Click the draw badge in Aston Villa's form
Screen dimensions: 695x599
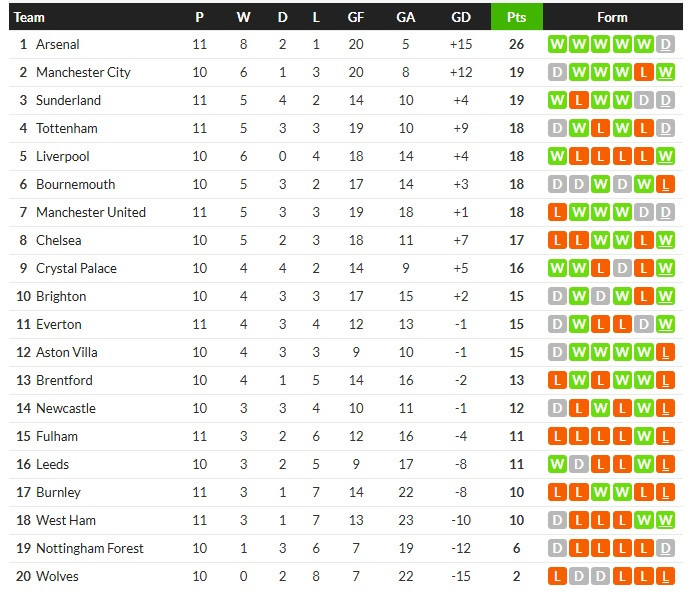pyautogui.click(x=557, y=352)
